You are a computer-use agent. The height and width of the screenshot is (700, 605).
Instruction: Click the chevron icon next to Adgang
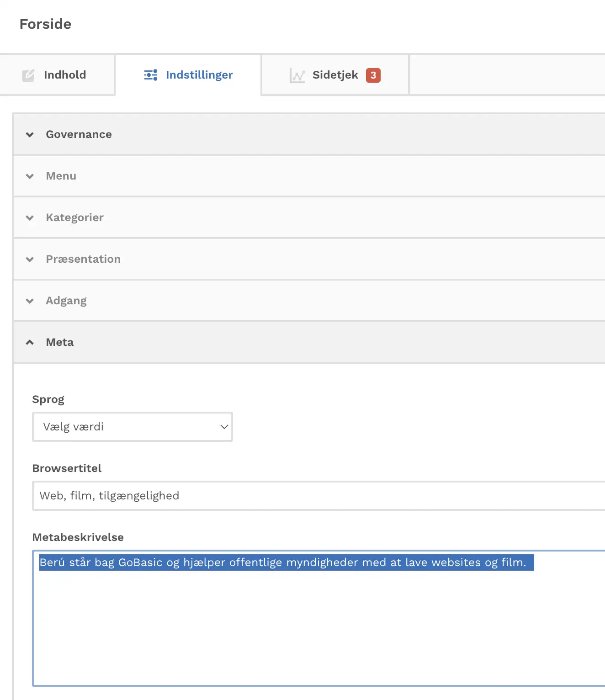[x=30, y=301]
